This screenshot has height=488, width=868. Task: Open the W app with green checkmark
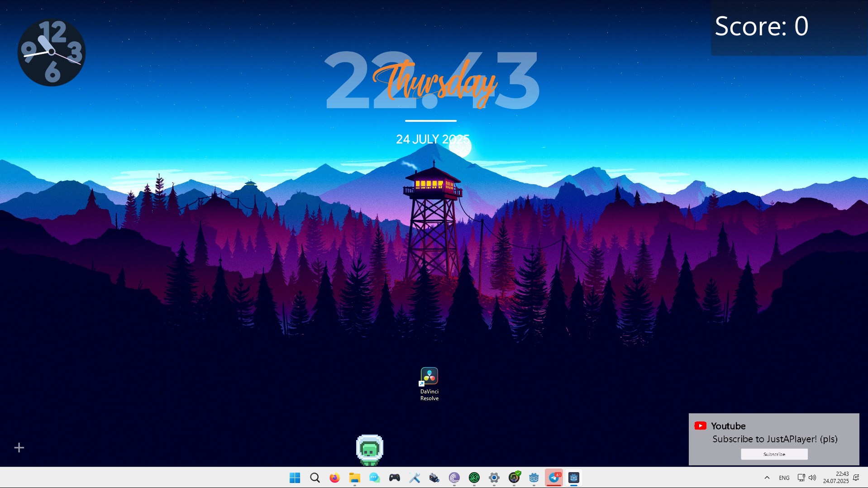[x=514, y=477]
